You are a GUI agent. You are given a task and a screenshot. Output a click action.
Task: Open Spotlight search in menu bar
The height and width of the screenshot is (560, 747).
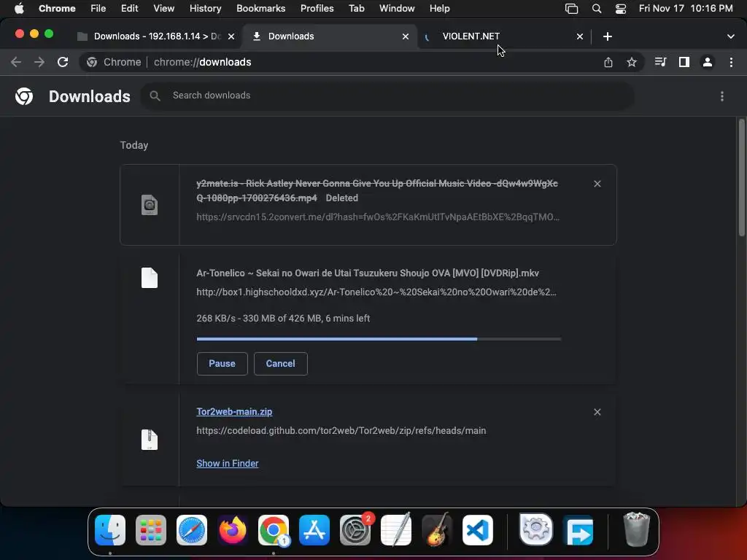tap(597, 8)
